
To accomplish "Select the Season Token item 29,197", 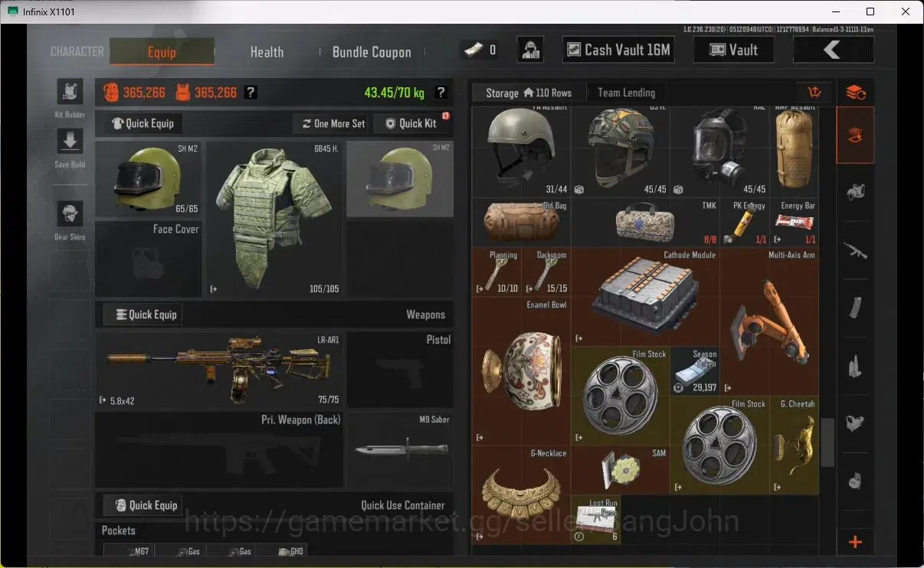I will 695,371.
